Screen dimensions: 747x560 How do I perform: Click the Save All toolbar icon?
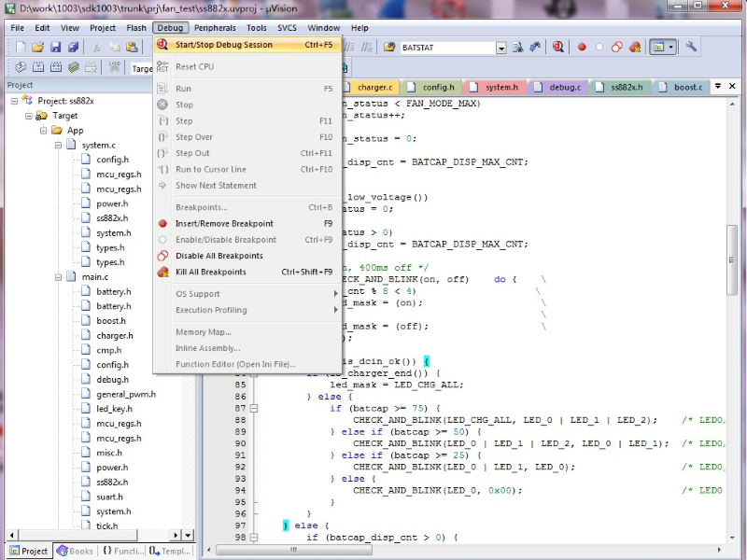[x=74, y=48]
